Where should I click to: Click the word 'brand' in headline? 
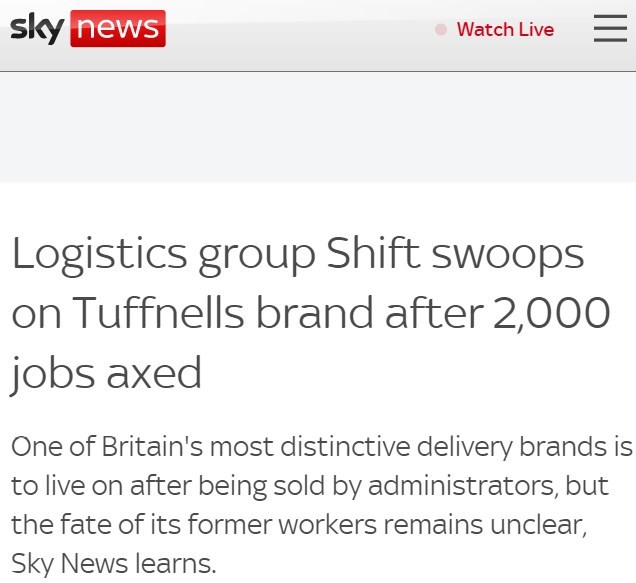[315, 312]
